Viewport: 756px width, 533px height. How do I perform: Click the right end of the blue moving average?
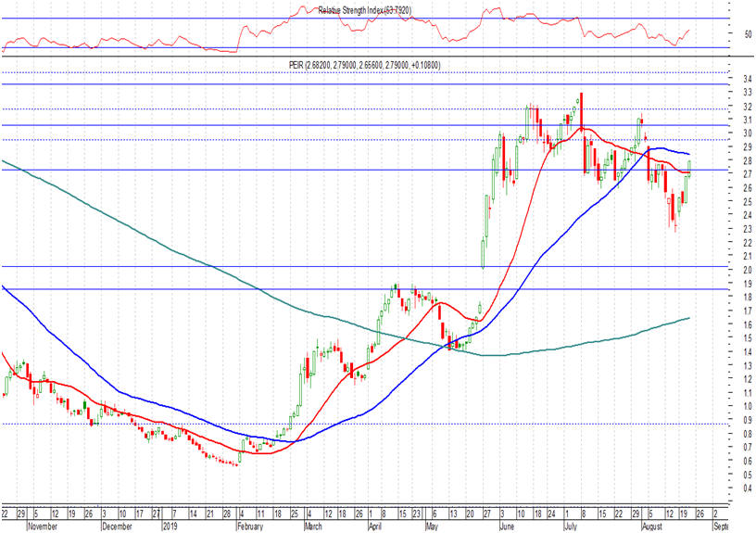pos(689,154)
